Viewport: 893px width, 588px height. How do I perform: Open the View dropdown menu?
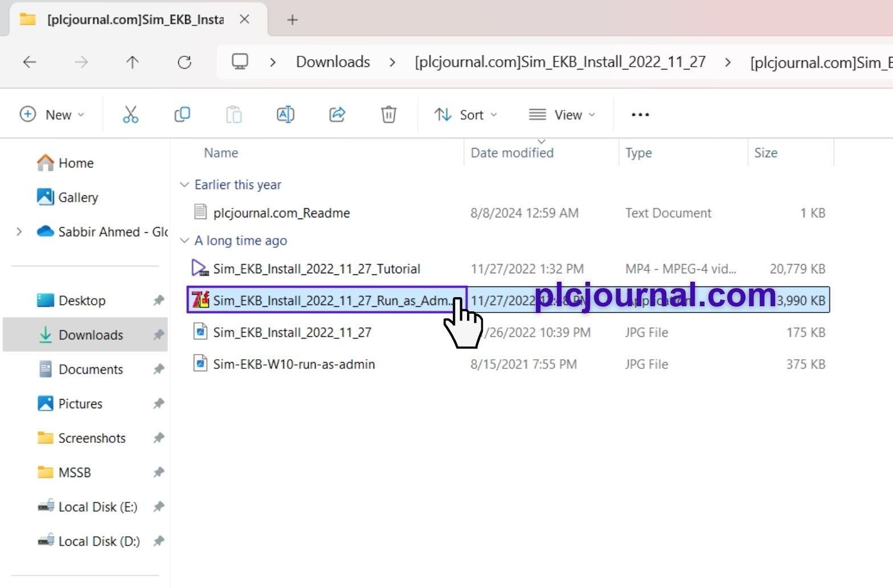click(x=562, y=114)
